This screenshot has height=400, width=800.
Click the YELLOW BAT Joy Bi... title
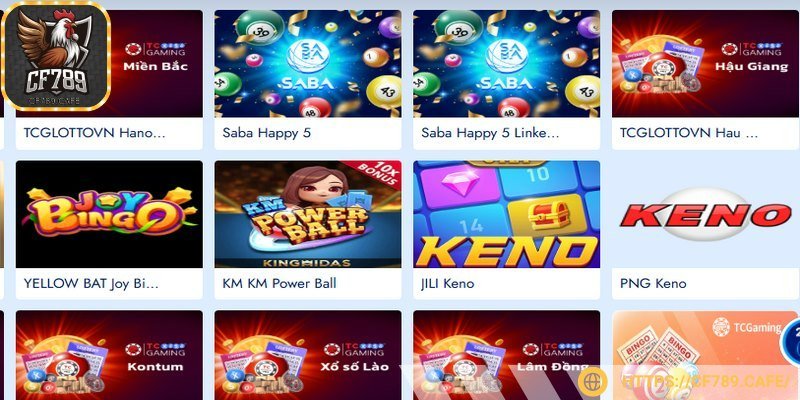(91, 283)
